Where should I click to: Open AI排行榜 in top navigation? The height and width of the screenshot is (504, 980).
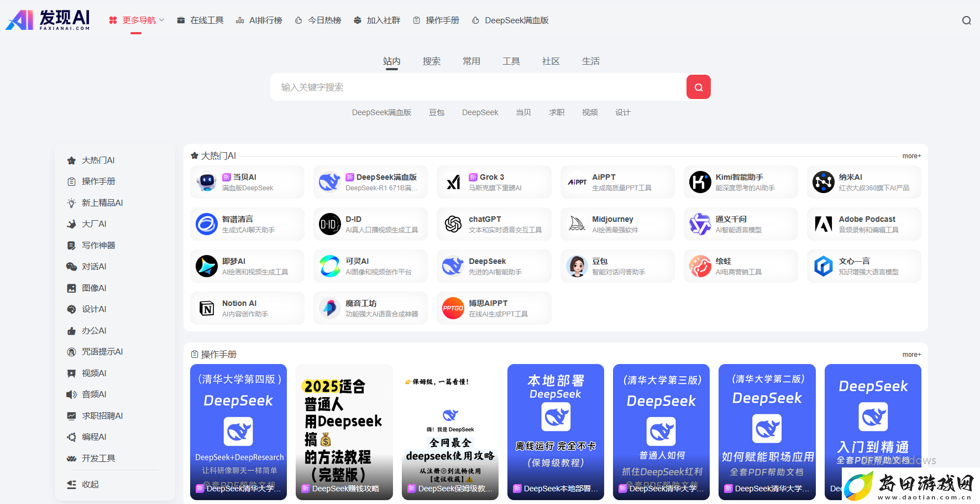click(x=259, y=20)
